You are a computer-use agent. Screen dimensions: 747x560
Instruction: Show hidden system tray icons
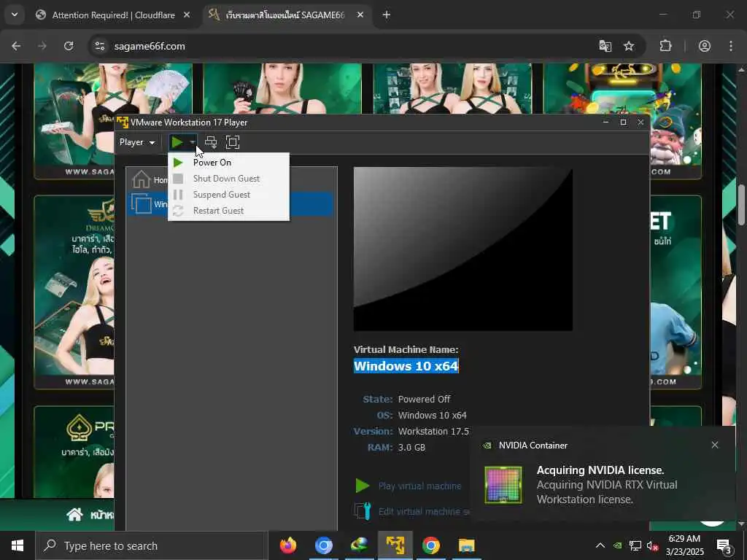[600, 545]
